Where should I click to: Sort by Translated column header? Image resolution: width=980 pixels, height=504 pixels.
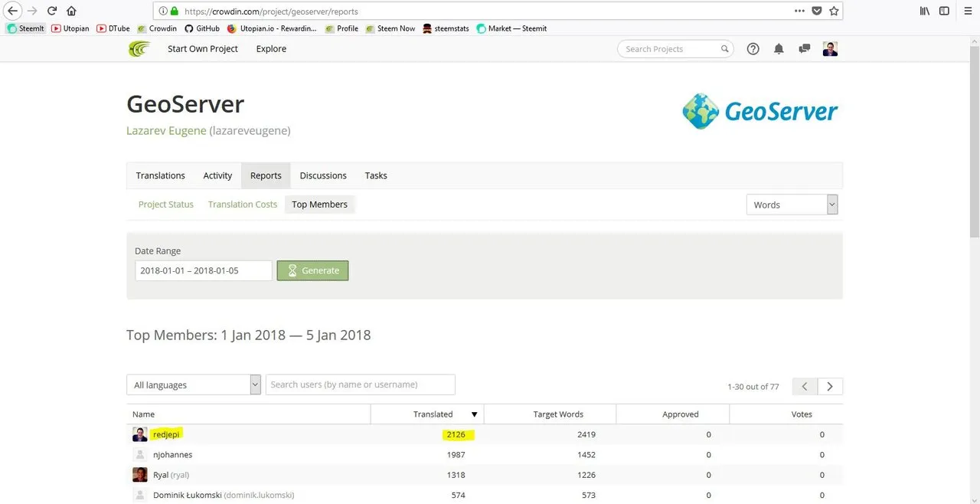pyautogui.click(x=427, y=414)
